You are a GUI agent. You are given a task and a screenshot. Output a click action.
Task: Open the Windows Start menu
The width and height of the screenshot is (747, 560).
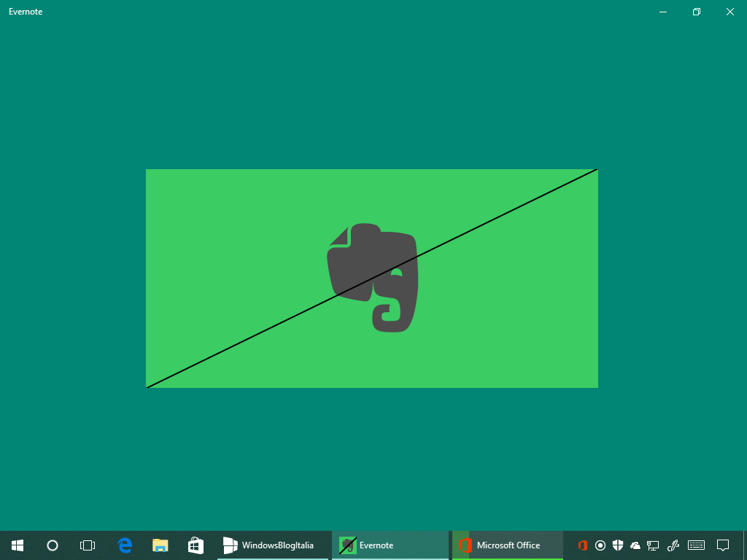click(18, 545)
